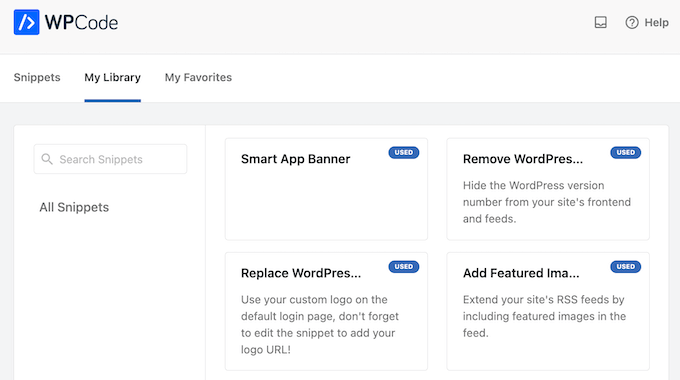Click the WPCode wordmark text
This screenshot has height=380, width=680.
pos(81,23)
